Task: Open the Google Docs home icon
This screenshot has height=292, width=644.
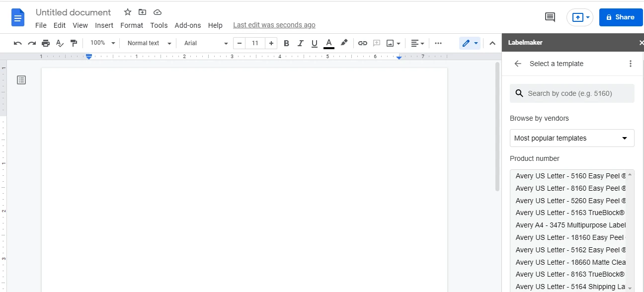Action: pos(18,18)
